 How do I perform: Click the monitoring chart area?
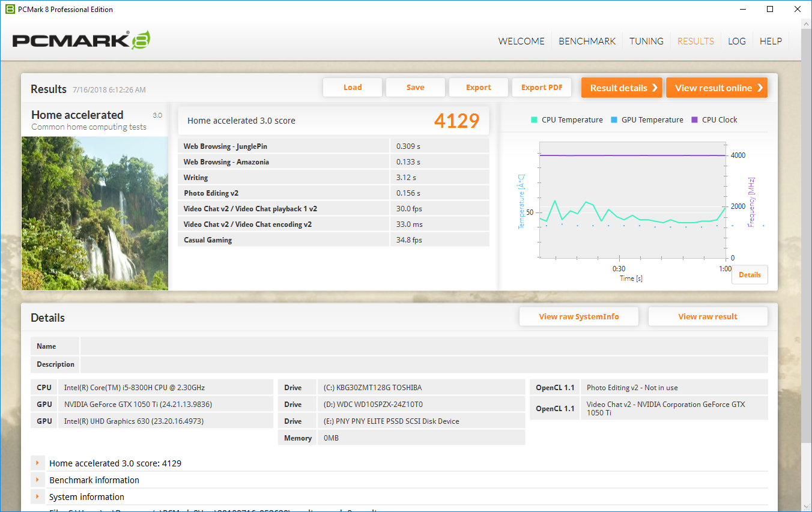point(632,200)
